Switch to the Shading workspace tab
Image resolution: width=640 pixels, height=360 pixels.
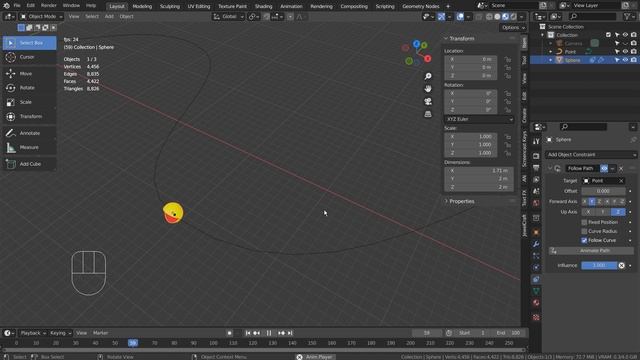click(x=263, y=6)
